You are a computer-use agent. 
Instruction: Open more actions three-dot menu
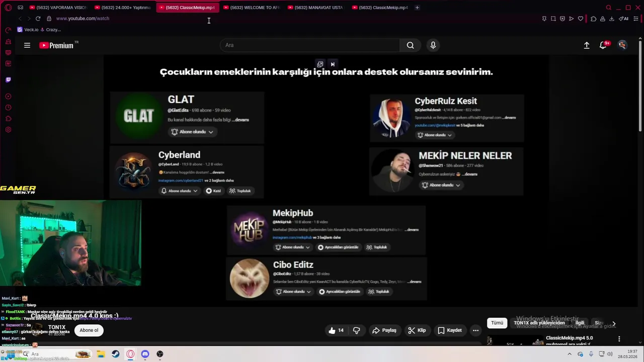click(x=475, y=330)
